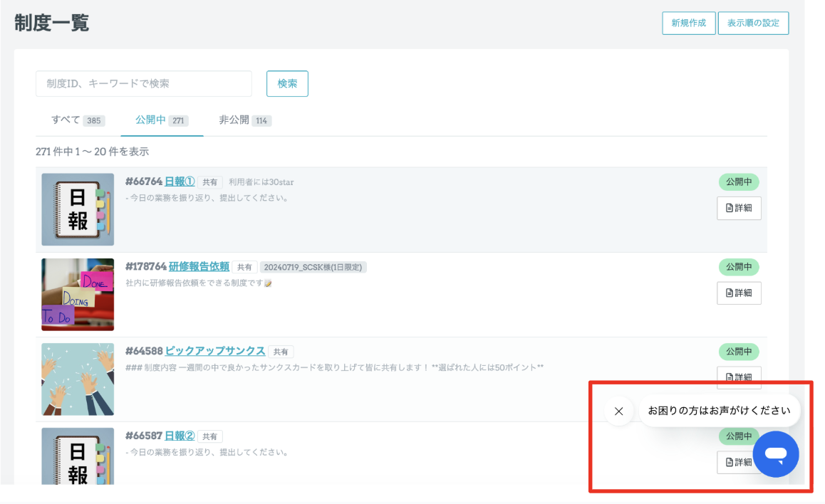Open 表示順の設定 settings
The height and width of the screenshot is (504, 825).
coord(753,23)
